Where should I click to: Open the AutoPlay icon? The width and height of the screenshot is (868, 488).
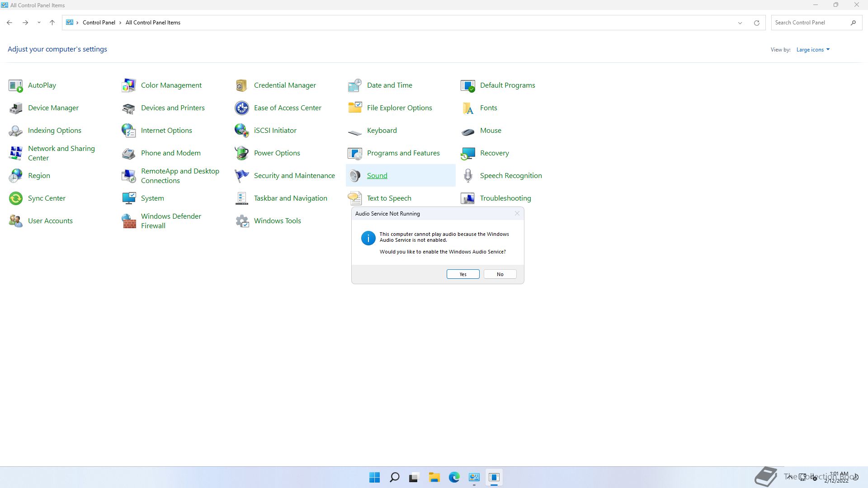(15, 85)
